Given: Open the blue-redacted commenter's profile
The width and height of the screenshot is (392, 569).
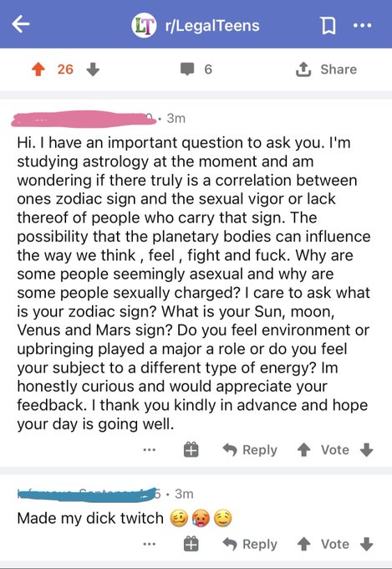Looking at the screenshot, I should tap(87, 495).
